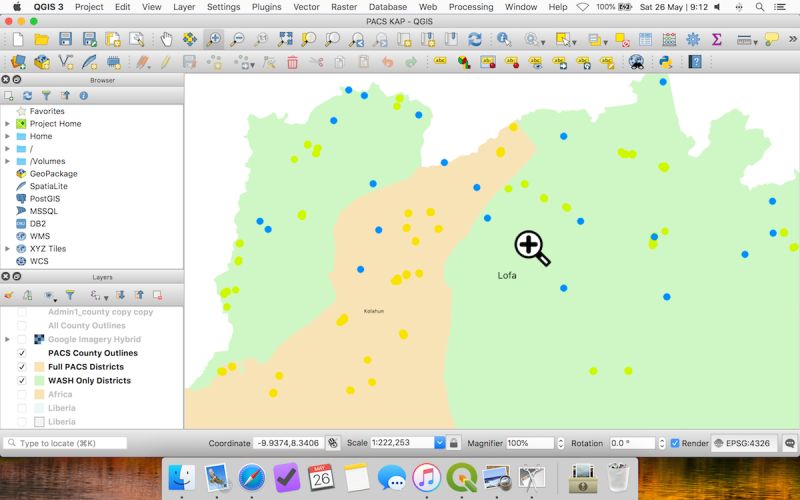This screenshot has width=800, height=500.
Task: Expand XYZ Tiles in Browser
Action: (8, 248)
